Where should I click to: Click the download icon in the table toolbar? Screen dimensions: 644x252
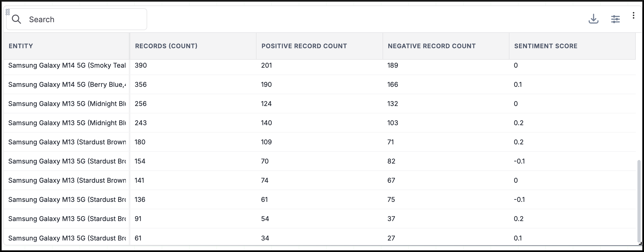coord(593,19)
